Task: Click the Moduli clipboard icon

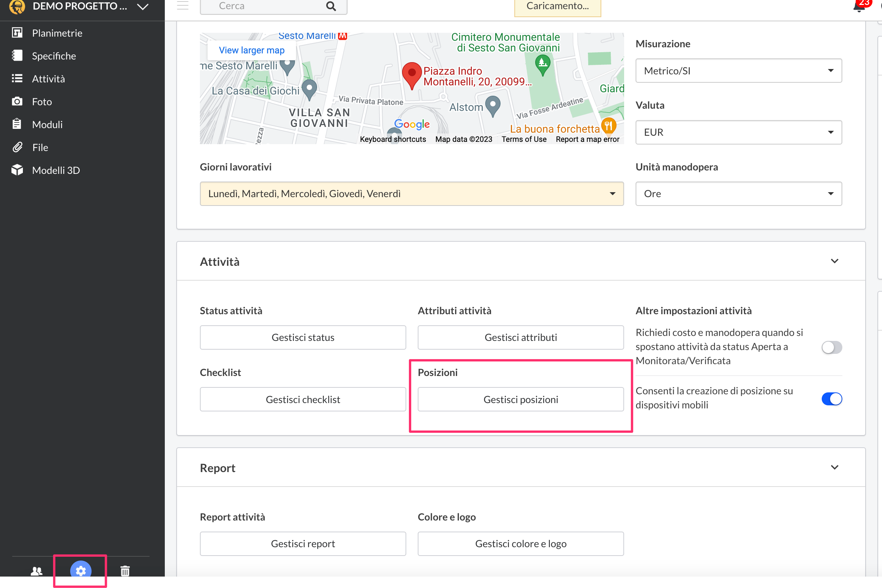Action: click(x=17, y=124)
